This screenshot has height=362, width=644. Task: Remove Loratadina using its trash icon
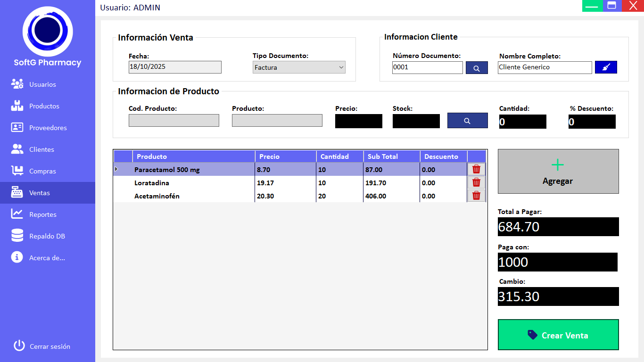click(476, 182)
